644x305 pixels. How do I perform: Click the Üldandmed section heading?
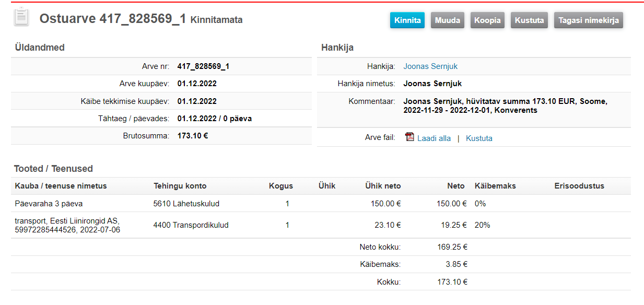[40, 48]
